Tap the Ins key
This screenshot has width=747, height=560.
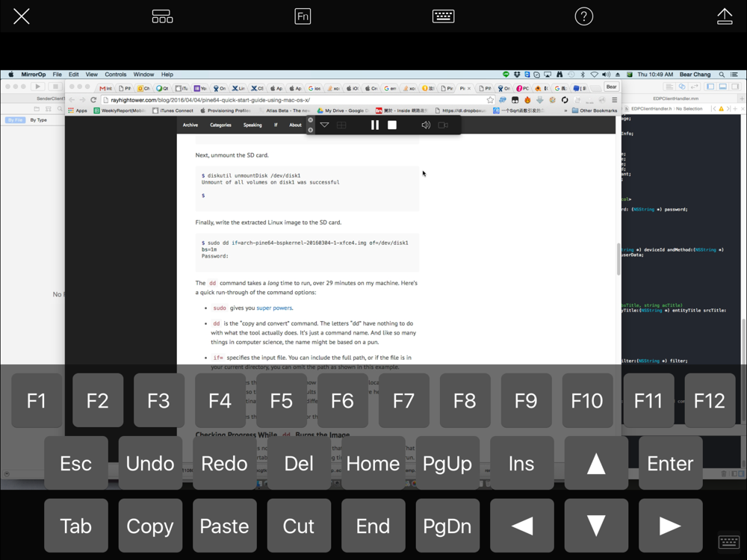[521, 463]
